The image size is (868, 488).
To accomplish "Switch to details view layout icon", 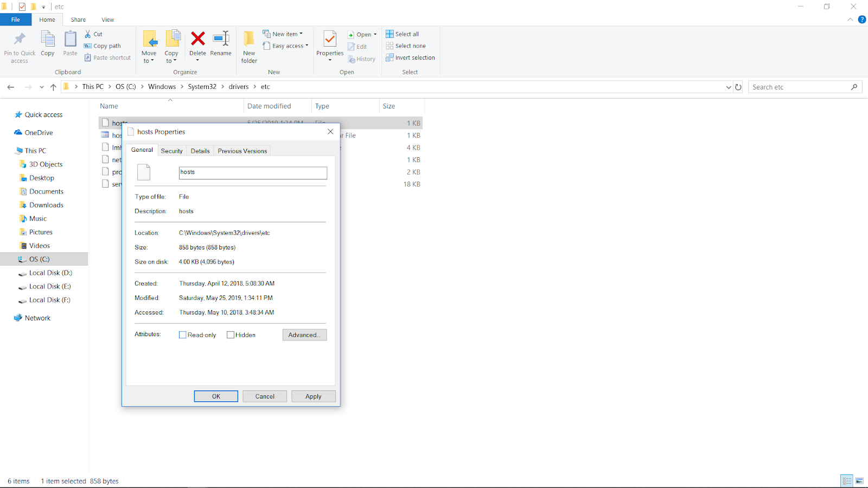I will 847,481.
